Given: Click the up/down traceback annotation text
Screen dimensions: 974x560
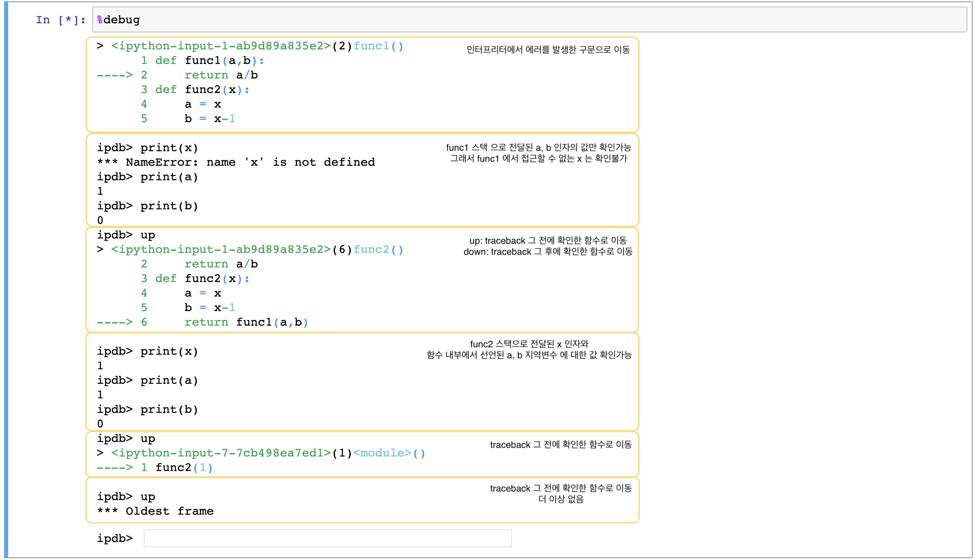Looking at the screenshot, I should pos(548,246).
